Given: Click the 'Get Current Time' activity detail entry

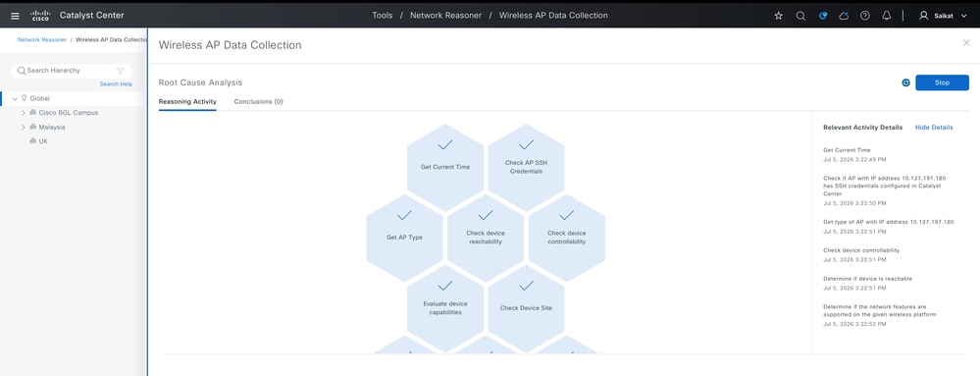Looking at the screenshot, I should pos(847,150).
